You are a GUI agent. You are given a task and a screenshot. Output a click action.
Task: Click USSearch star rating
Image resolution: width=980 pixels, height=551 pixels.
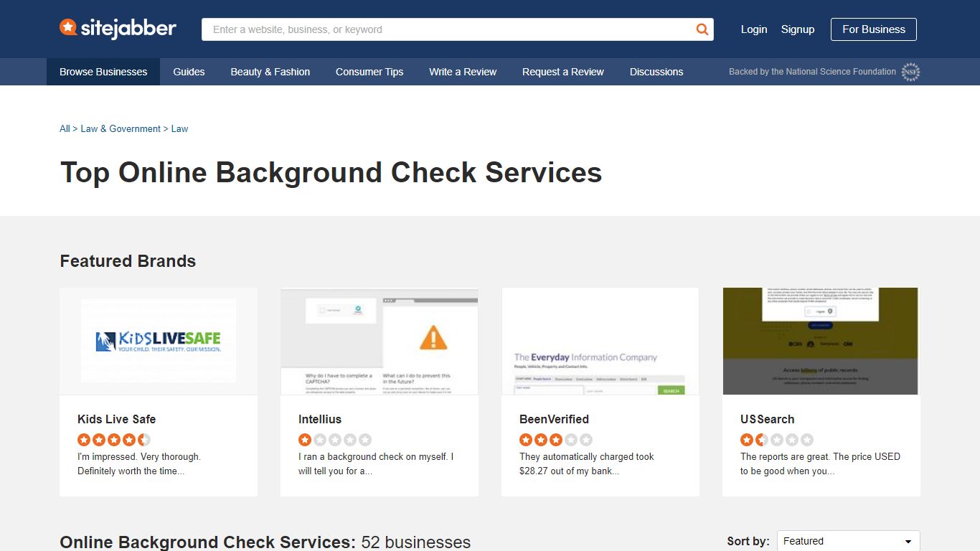click(777, 440)
